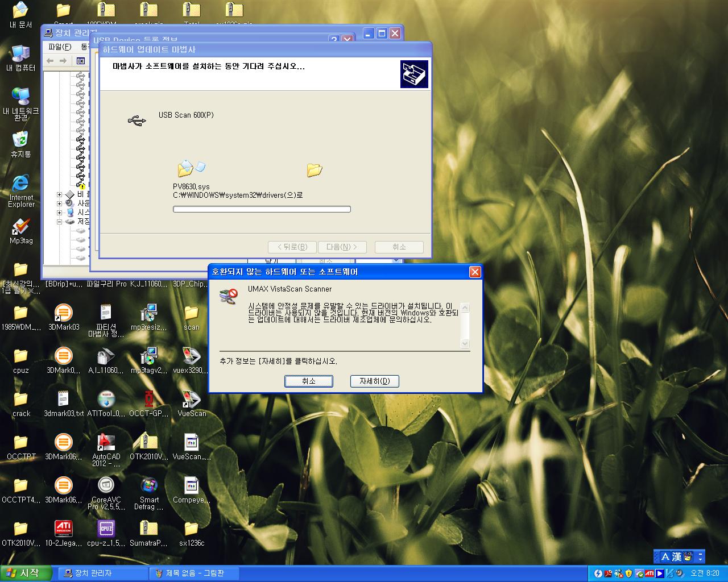Click the 시작 Start button

tap(26, 573)
